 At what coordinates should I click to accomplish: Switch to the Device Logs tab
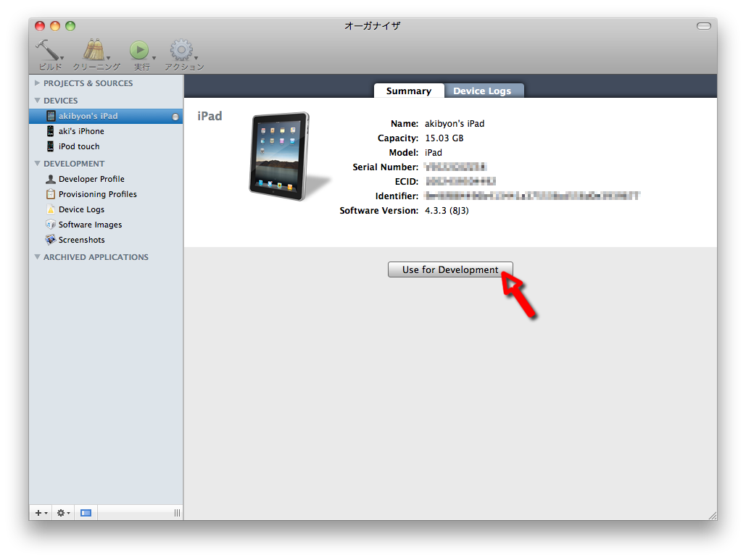(x=482, y=91)
